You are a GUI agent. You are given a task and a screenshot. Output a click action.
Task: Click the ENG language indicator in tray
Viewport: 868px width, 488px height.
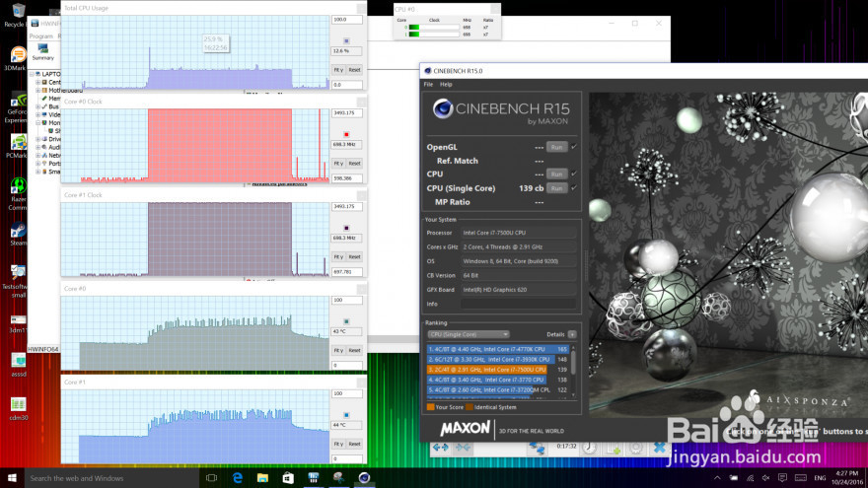tap(820, 477)
